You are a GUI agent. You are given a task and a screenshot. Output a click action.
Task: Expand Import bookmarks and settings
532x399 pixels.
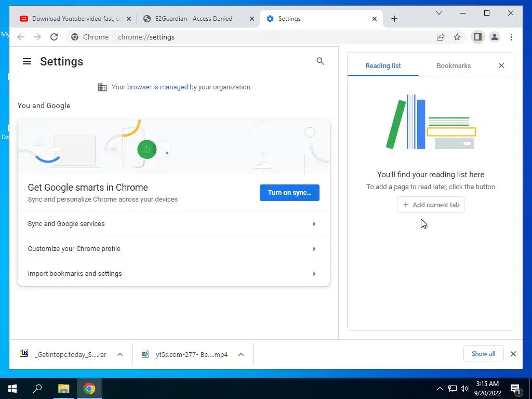click(x=174, y=273)
